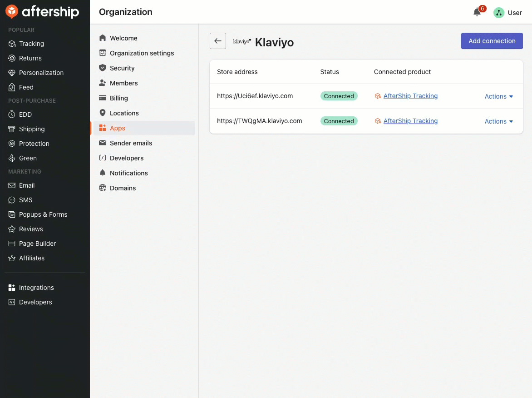Click the SMS chat bubble icon

tap(12, 200)
